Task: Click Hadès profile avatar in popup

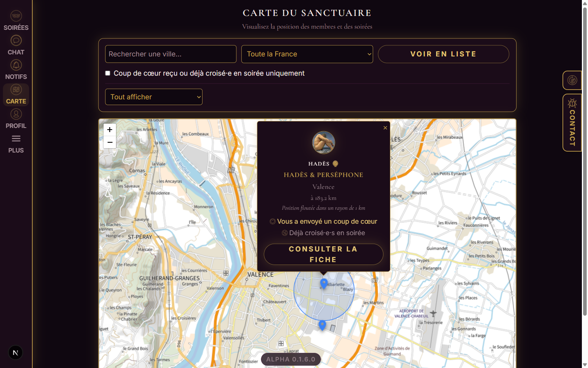Action: (x=323, y=142)
